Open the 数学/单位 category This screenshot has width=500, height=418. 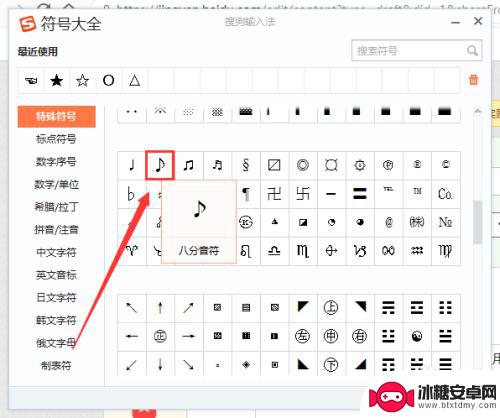[x=57, y=184]
